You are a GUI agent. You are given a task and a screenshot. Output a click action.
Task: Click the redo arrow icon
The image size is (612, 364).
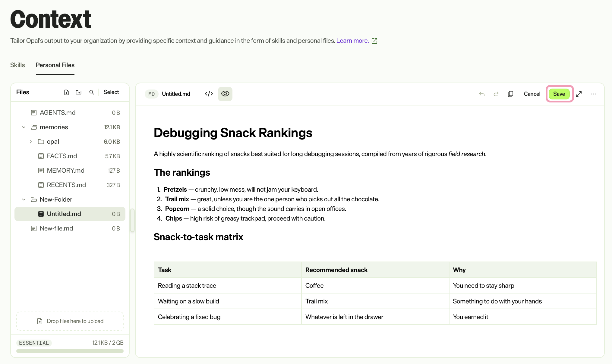(x=496, y=94)
